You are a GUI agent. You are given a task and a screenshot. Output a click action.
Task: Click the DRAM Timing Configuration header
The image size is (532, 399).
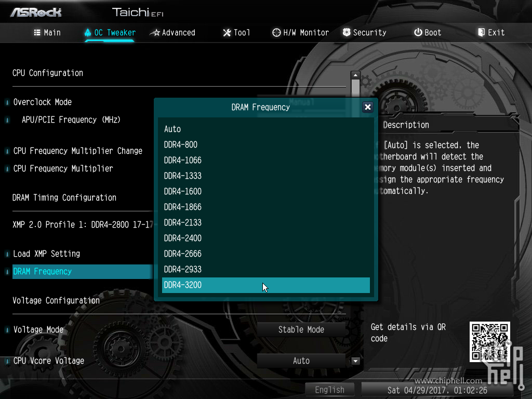(64, 197)
